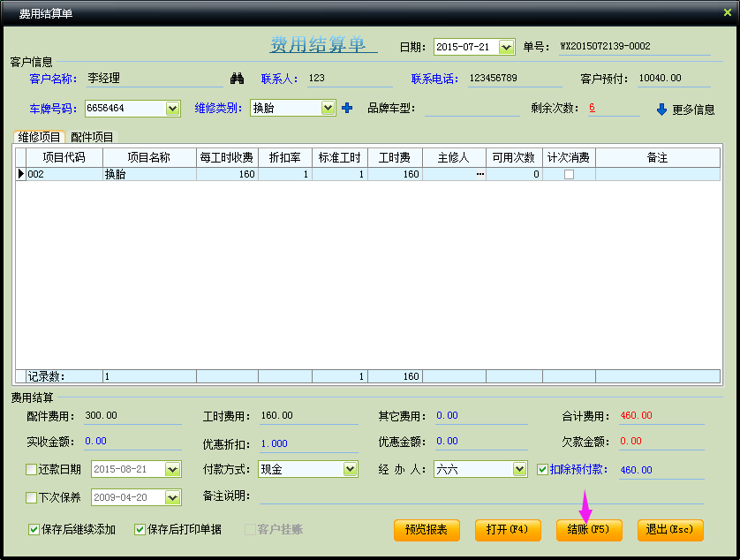
Task: Click the 预览报表 button
Action: pos(427,530)
